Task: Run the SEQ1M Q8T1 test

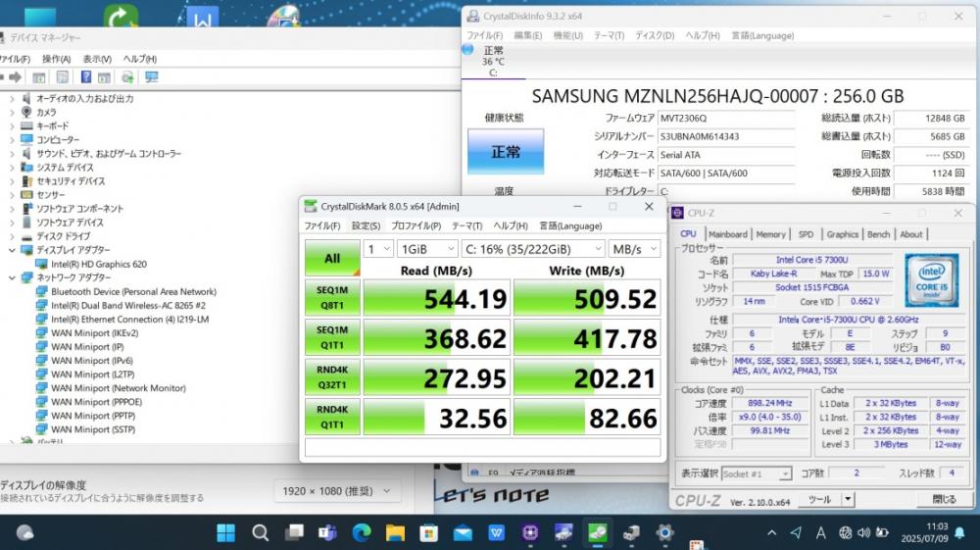Action: [x=332, y=297]
